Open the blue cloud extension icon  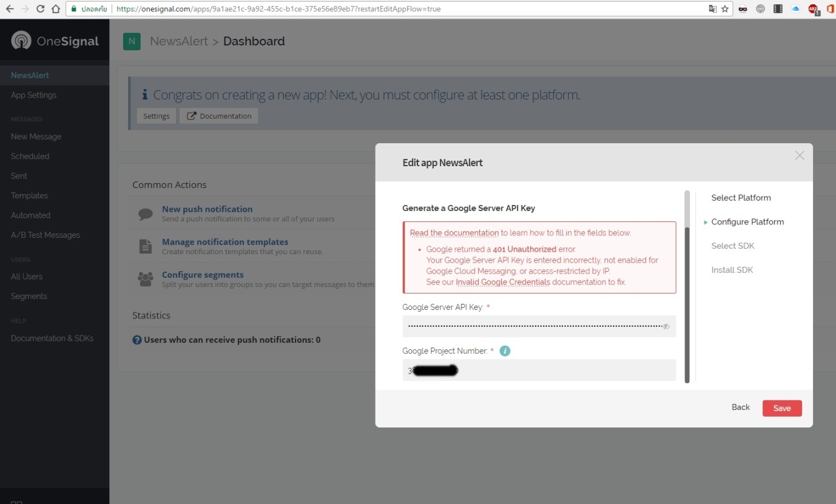tap(795, 9)
